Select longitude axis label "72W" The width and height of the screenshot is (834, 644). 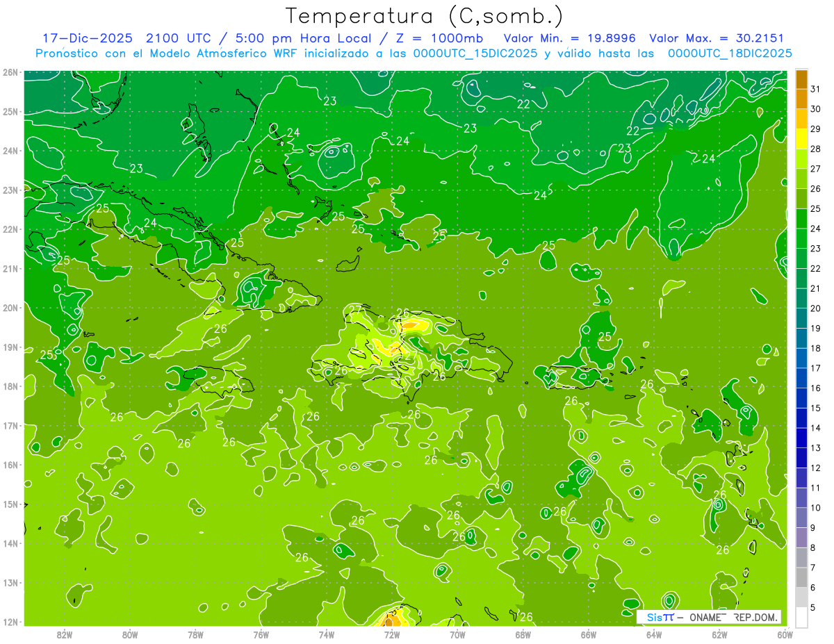click(x=392, y=634)
